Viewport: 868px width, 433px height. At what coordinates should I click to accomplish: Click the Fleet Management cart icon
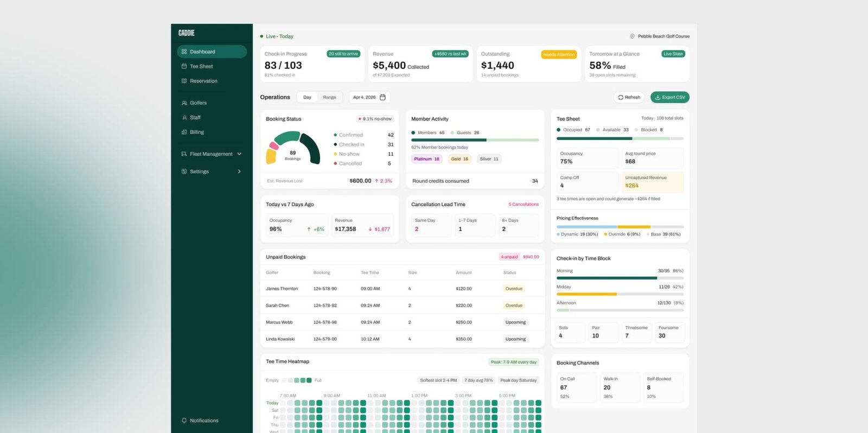tap(184, 154)
